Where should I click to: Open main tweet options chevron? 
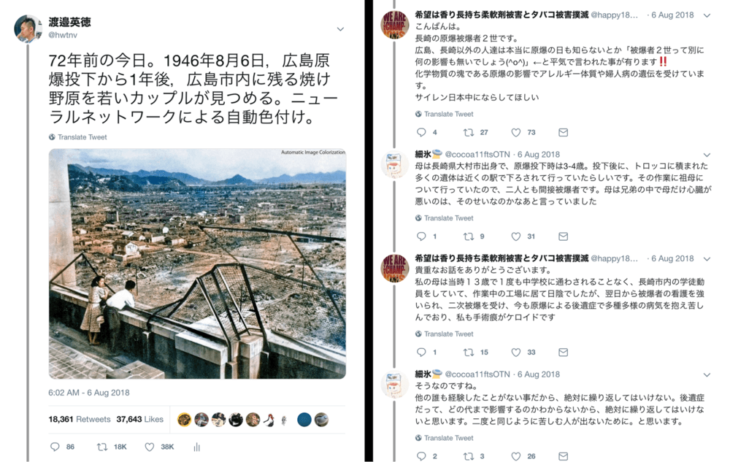coord(340,29)
